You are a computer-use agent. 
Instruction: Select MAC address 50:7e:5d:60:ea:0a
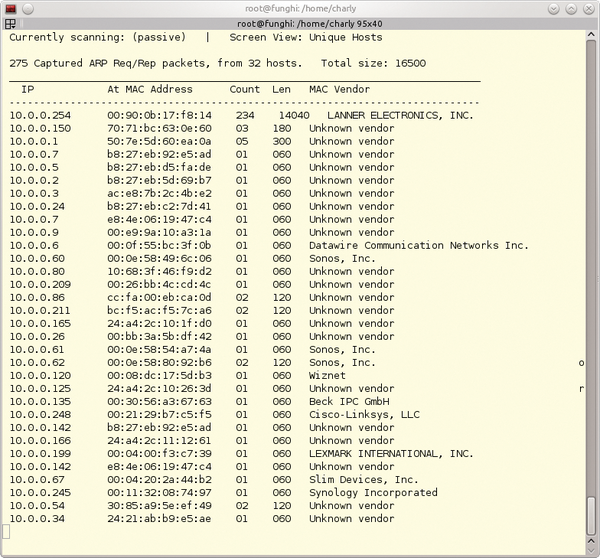[x=159, y=141]
